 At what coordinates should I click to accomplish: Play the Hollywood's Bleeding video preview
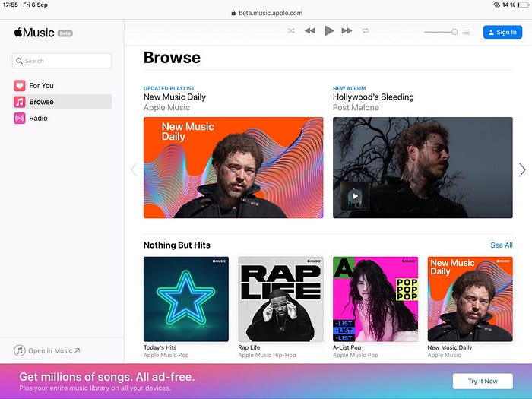point(355,196)
